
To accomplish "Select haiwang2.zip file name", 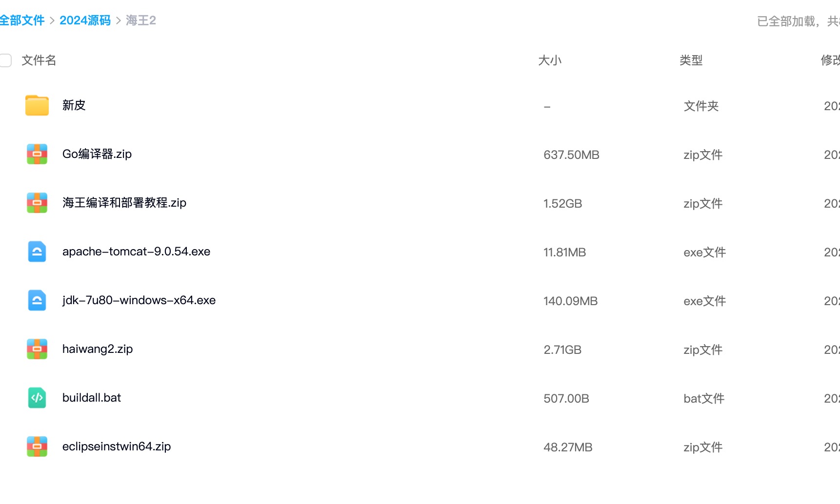I will [98, 349].
